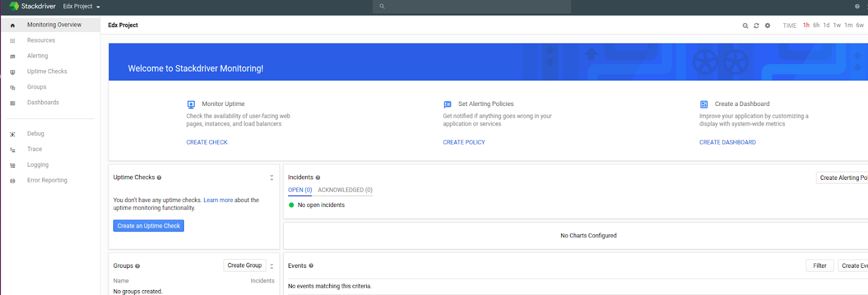The width and height of the screenshot is (868, 295).
Task: Click the CREATE DASHBOARD link
Action: click(x=727, y=142)
